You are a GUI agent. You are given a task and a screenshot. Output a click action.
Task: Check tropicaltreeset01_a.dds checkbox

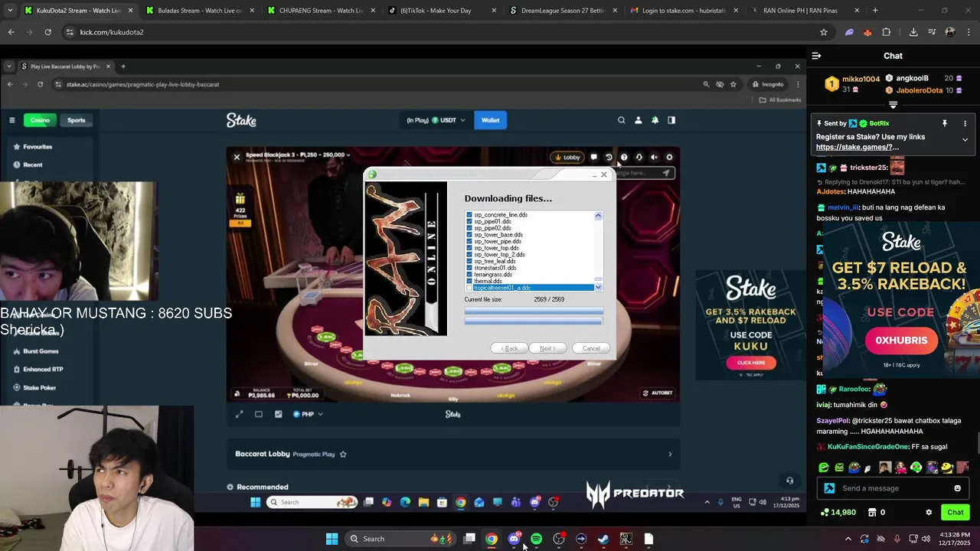[469, 288]
